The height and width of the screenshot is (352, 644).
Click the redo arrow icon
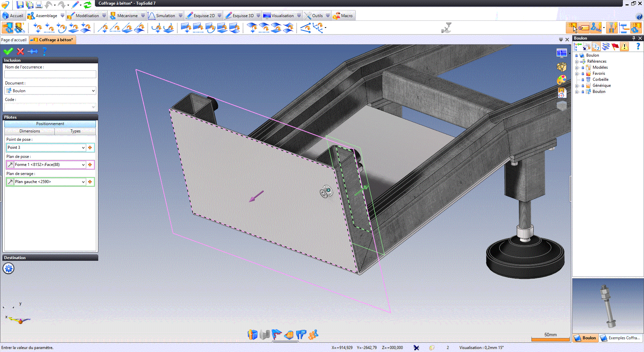(62, 4)
